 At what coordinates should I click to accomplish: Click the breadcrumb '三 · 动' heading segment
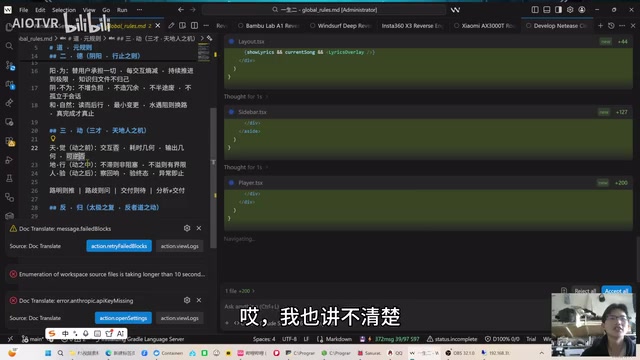156,38
